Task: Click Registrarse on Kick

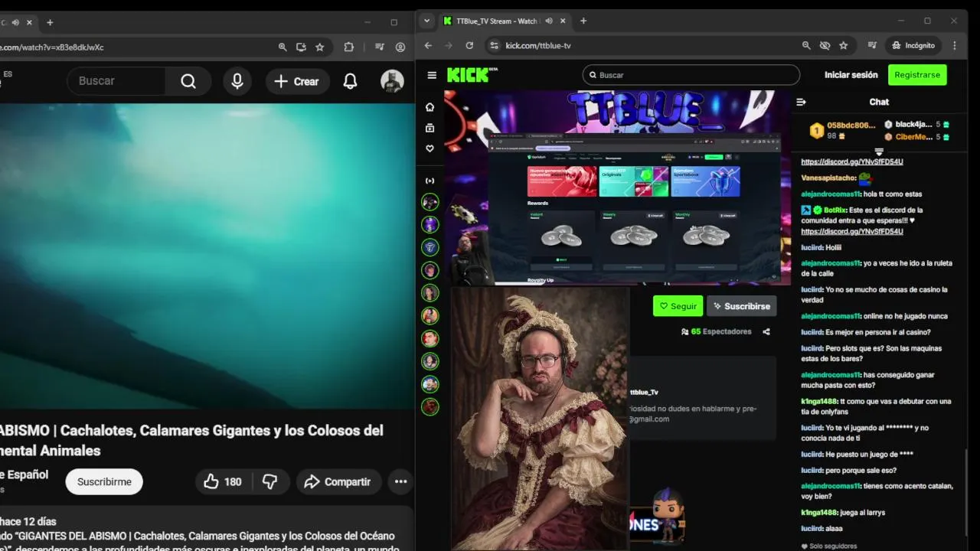Action: 917,75
